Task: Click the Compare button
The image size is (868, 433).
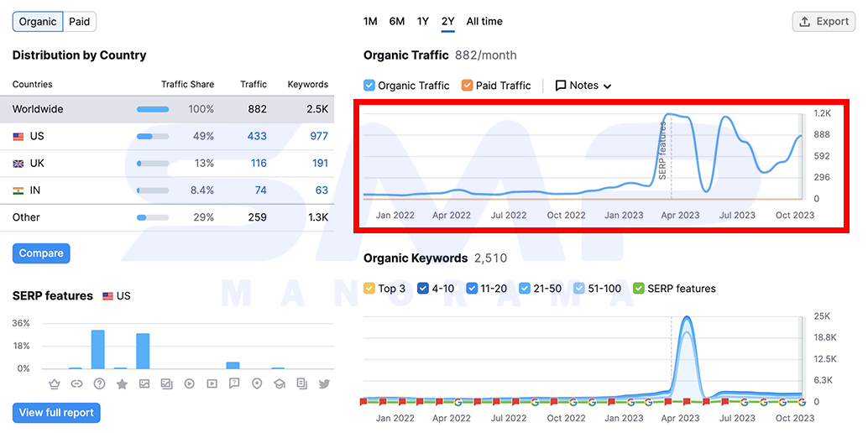Action: click(41, 253)
